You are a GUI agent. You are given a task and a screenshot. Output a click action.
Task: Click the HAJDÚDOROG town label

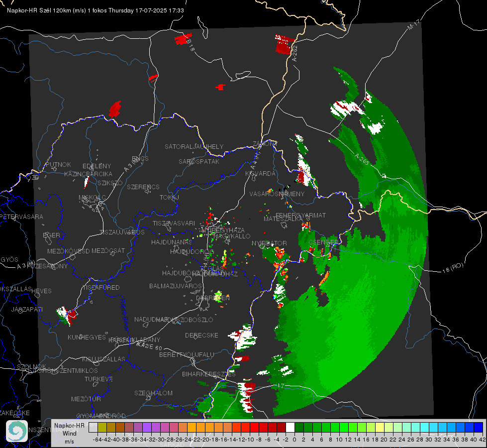[x=192, y=251]
